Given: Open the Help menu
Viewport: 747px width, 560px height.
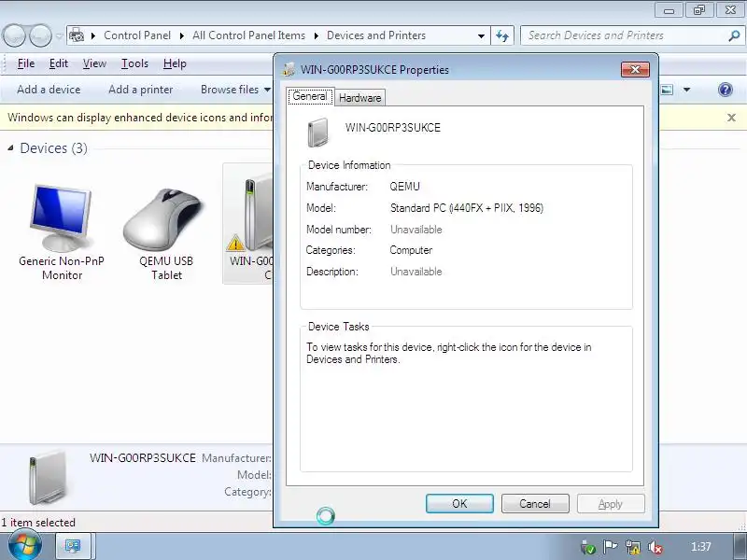Looking at the screenshot, I should pyautogui.click(x=175, y=63).
